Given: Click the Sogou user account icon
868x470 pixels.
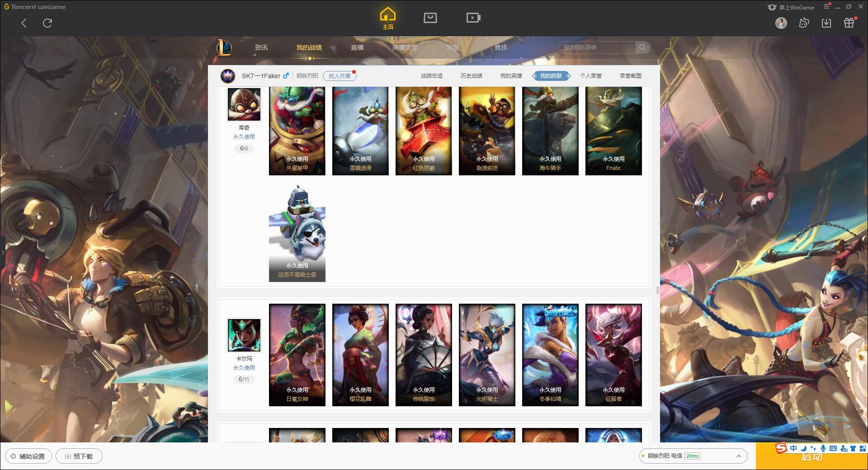Looking at the screenshot, I should tap(843, 448).
